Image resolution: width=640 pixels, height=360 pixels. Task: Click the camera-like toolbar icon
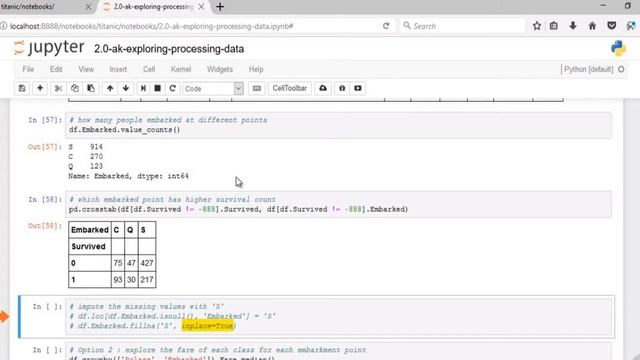tap(358, 88)
